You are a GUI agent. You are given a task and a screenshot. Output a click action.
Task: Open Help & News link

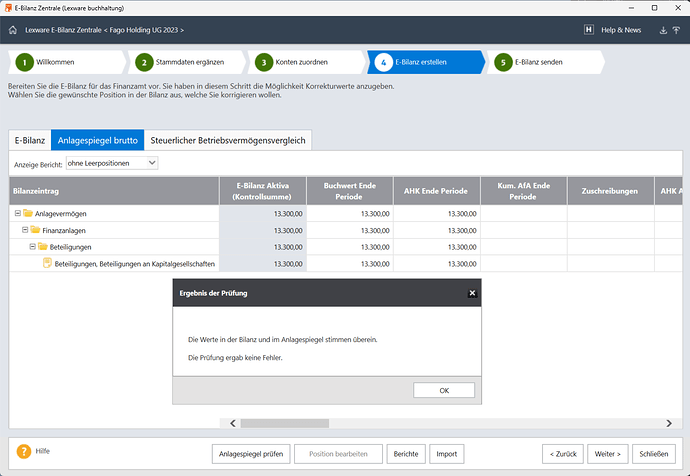tap(621, 30)
